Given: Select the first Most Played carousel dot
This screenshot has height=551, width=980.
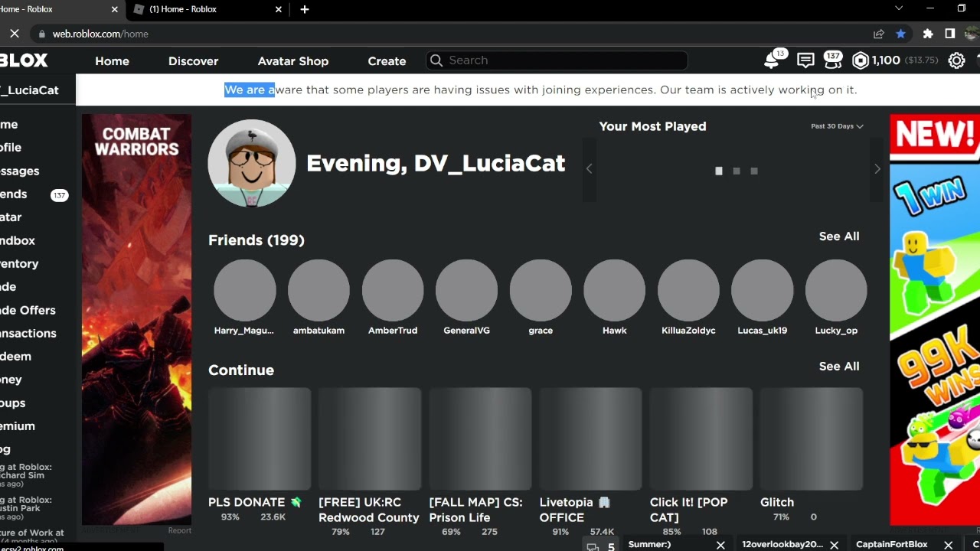Looking at the screenshot, I should pos(719,171).
